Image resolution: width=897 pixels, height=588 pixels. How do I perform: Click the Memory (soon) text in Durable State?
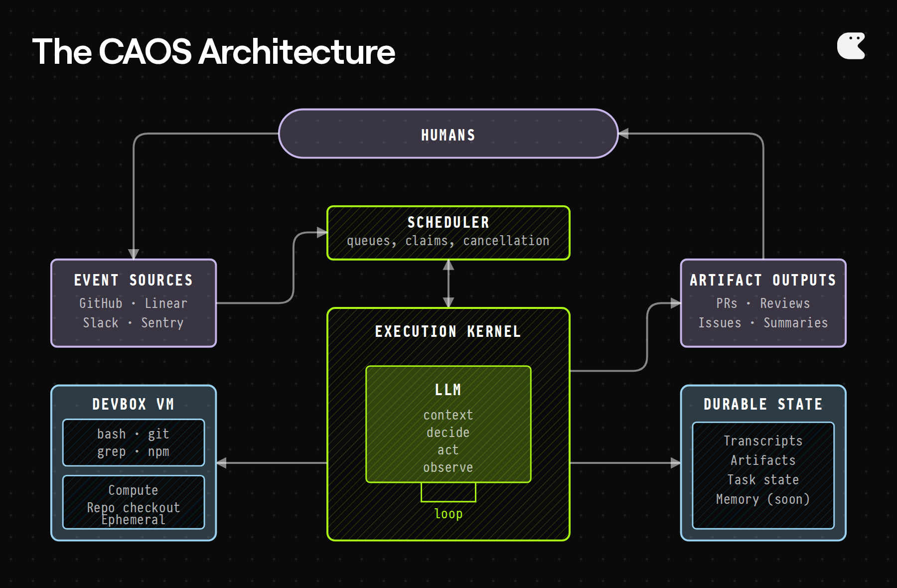point(762,499)
